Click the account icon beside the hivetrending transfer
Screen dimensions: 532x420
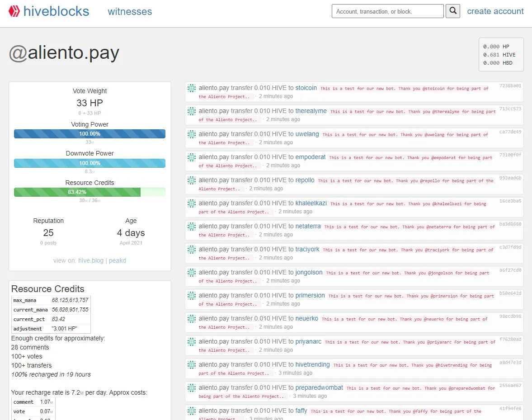[192, 365]
